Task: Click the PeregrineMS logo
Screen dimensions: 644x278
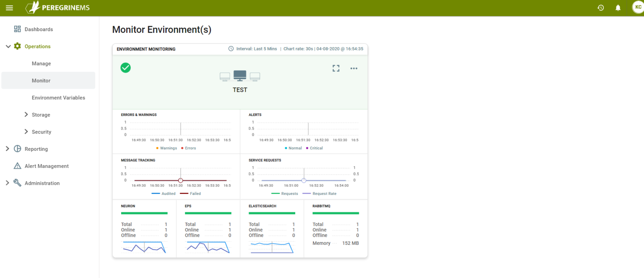Action: [x=57, y=7]
